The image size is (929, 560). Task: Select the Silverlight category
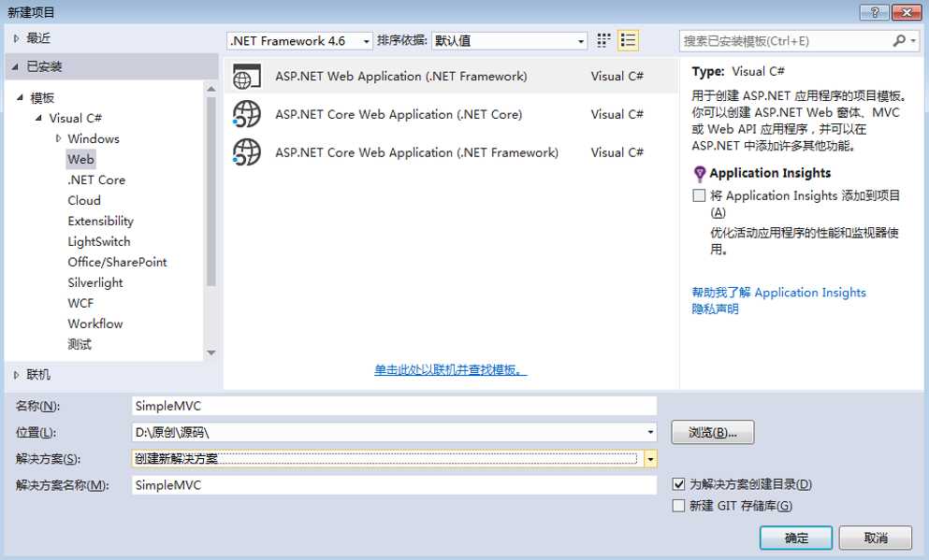95,283
